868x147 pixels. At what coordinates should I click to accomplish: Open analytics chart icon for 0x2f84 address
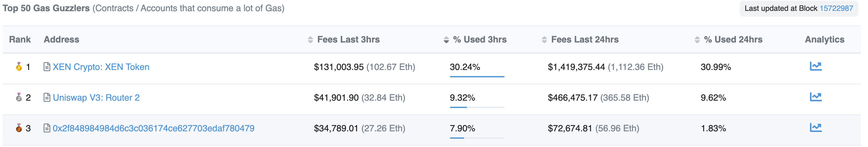coord(815,128)
